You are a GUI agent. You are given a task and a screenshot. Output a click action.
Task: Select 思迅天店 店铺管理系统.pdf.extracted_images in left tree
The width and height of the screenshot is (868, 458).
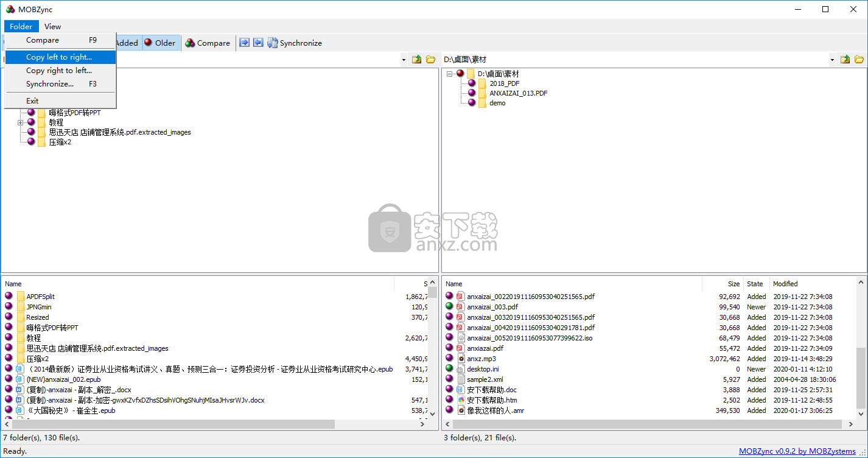tap(120, 132)
